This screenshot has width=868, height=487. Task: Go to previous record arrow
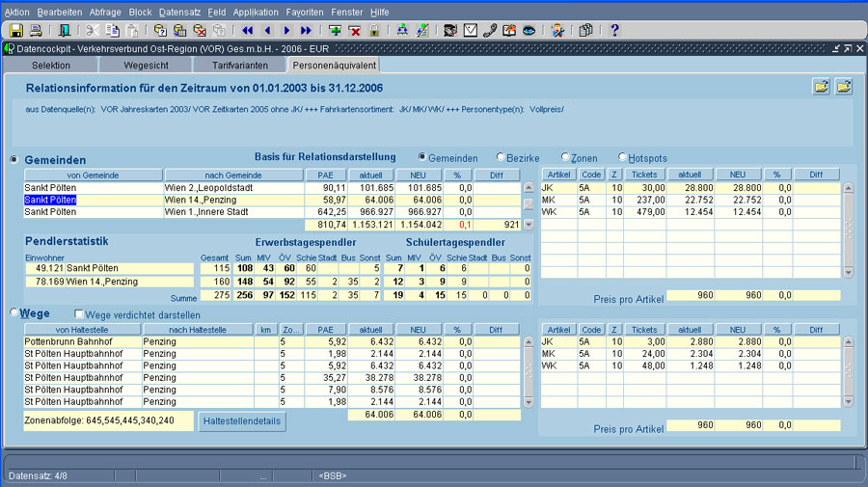(267, 31)
